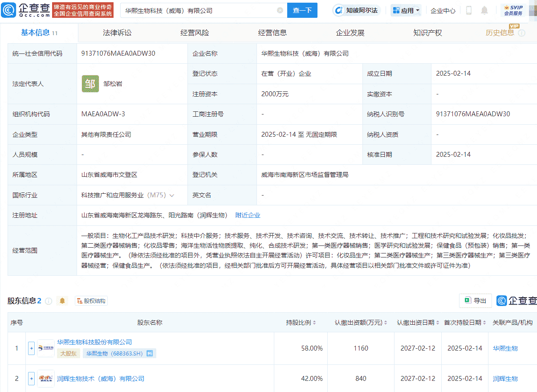
Task: Open 股权结构 equity structure view
Action: tap(91, 301)
